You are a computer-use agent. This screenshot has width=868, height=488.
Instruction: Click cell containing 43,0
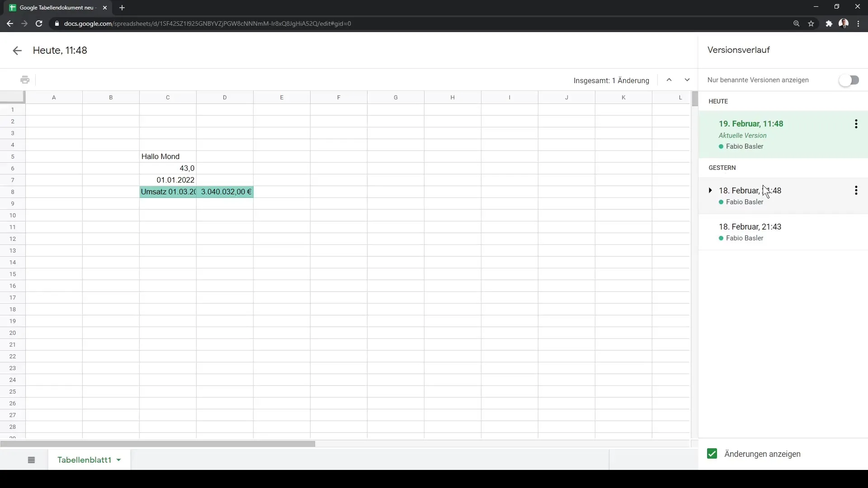pos(168,168)
